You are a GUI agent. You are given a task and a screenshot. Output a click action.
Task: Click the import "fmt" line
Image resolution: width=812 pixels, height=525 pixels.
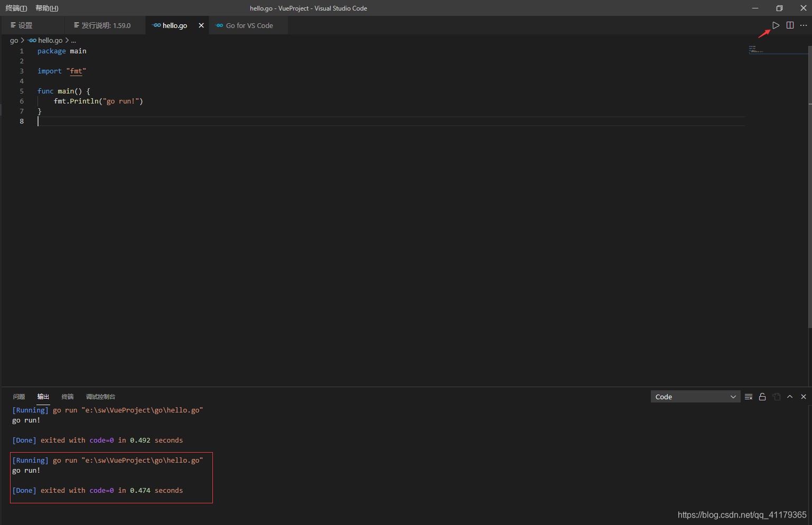[62, 71]
